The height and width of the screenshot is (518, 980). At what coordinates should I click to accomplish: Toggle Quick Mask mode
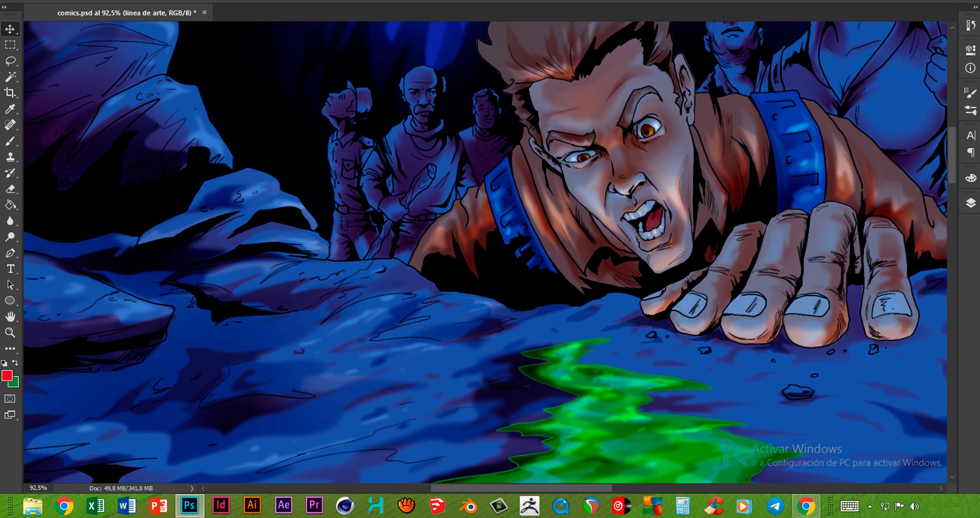10,399
